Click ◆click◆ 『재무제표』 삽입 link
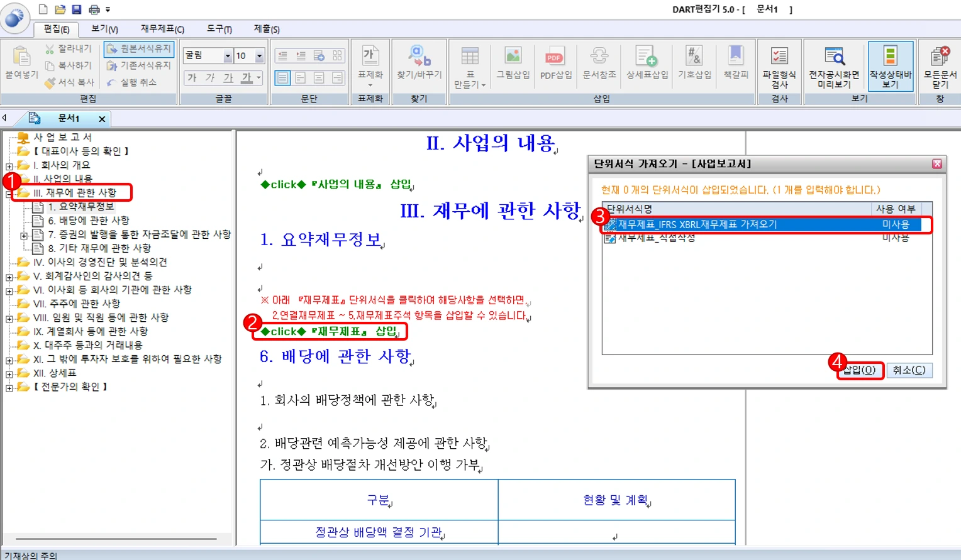Viewport: 961px width, 560px height. [x=329, y=331]
